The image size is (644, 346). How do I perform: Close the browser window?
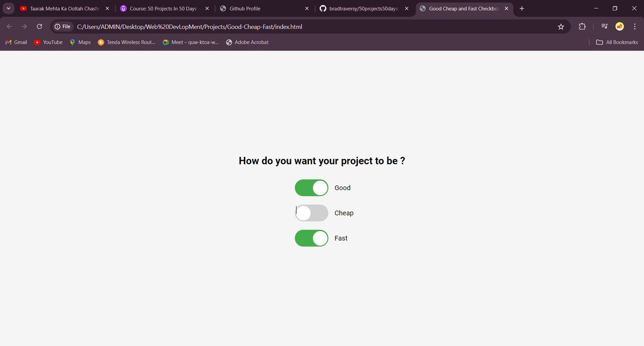(634, 9)
